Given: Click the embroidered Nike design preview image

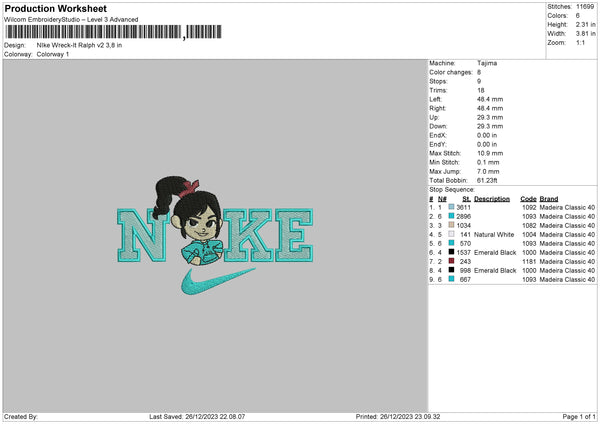Looking at the screenshot, I should coord(215,236).
